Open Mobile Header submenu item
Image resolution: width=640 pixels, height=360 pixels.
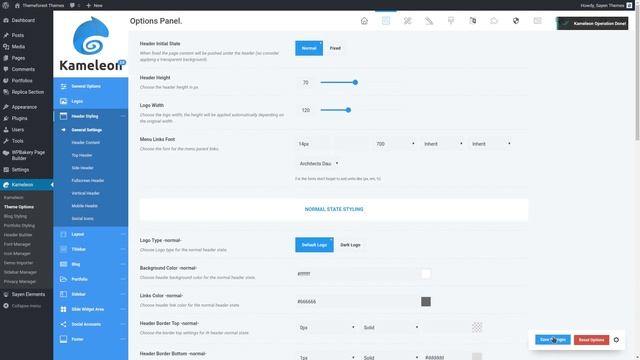85,206
